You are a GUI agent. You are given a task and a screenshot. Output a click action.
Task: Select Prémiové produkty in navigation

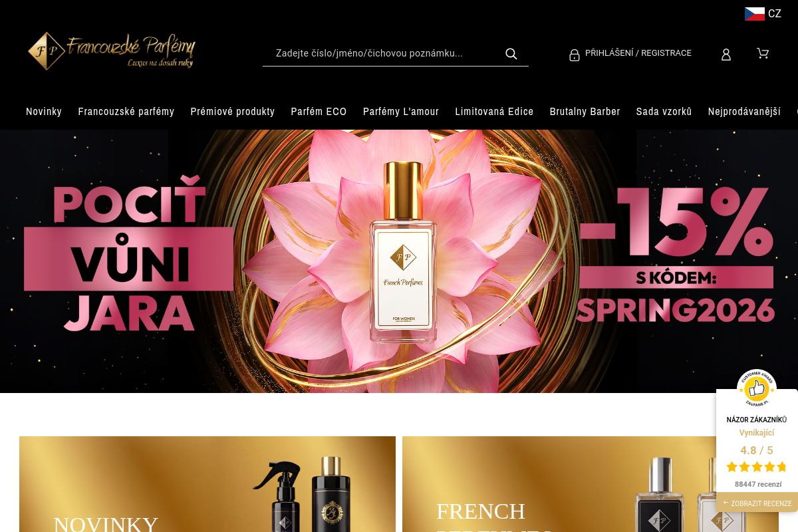233,112
